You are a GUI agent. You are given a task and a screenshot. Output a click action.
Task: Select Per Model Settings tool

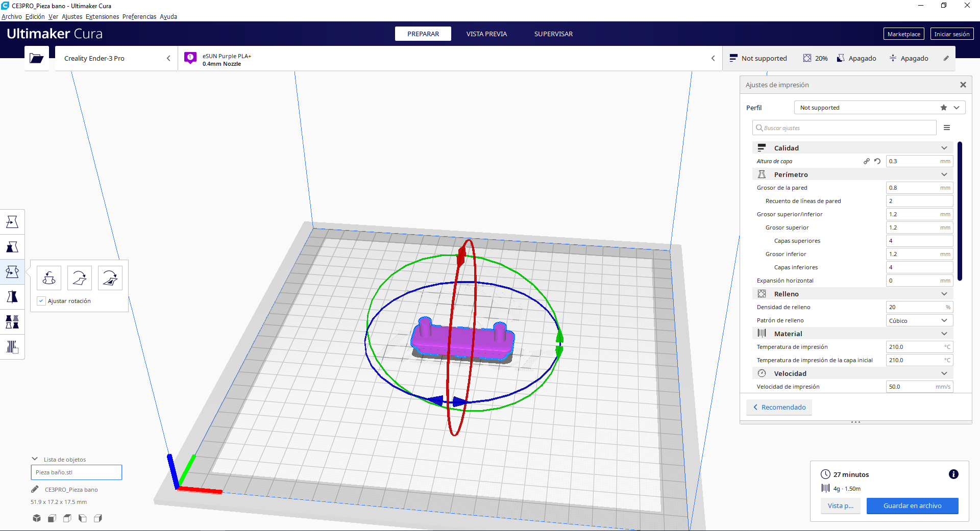[12, 322]
